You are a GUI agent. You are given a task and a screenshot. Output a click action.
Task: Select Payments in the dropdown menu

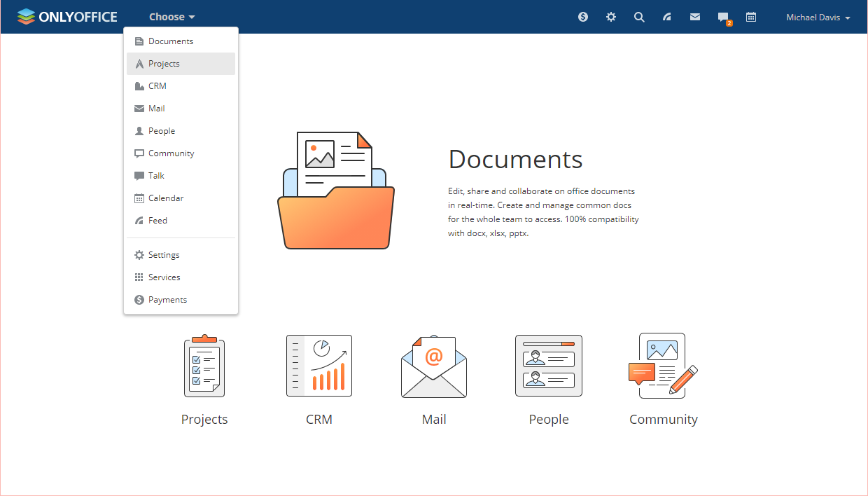(x=167, y=300)
